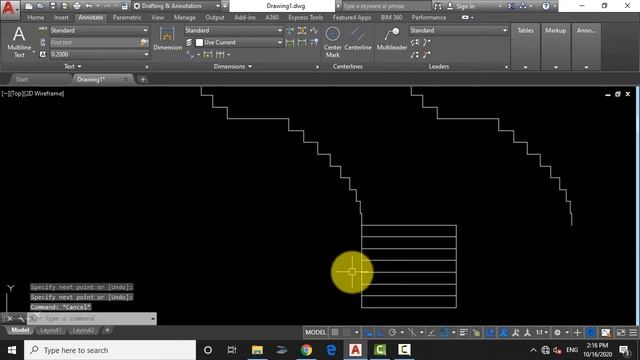Insert a Center Mark
The height and width of the screenshot is (360, 640).
[x=332, y=42]
